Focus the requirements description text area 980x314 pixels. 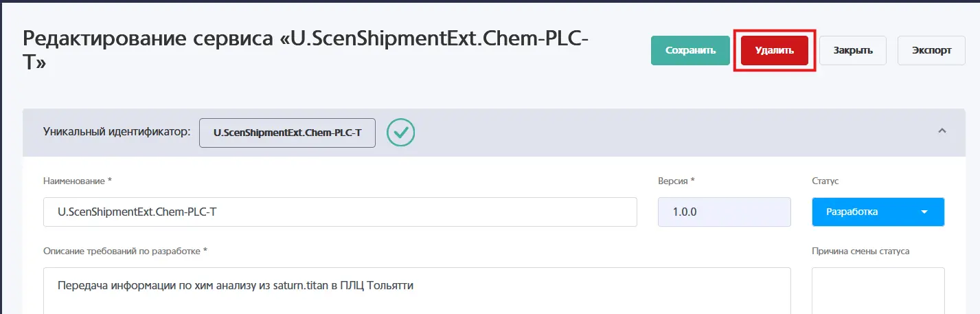click(x=417, y=291)
